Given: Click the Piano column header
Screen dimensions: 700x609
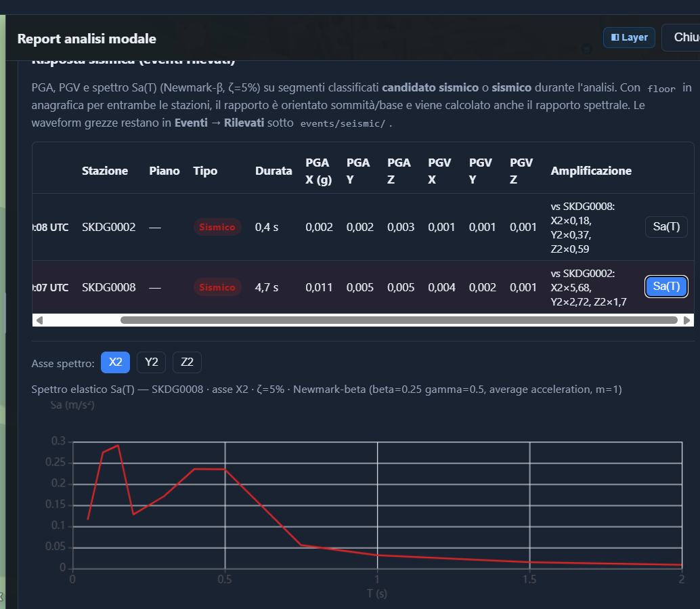Looking at the screenshot, I should [165, 171].
